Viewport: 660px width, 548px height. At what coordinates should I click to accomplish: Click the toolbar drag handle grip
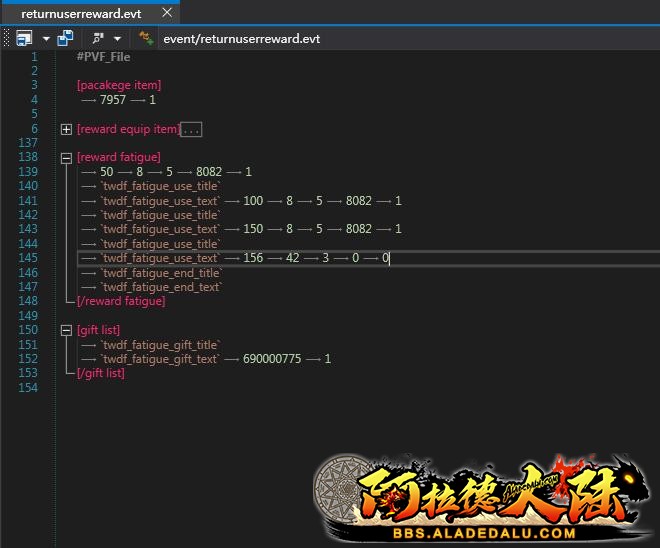pos(6,38)
